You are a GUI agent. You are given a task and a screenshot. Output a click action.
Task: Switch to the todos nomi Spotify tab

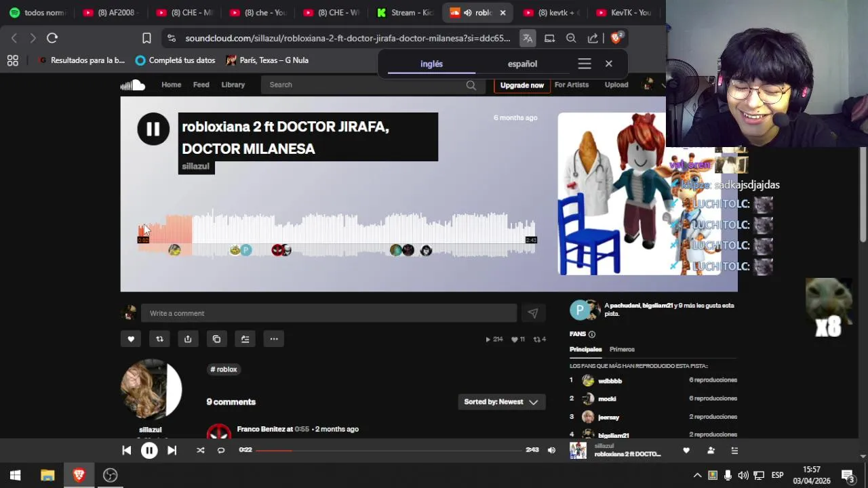38,12
